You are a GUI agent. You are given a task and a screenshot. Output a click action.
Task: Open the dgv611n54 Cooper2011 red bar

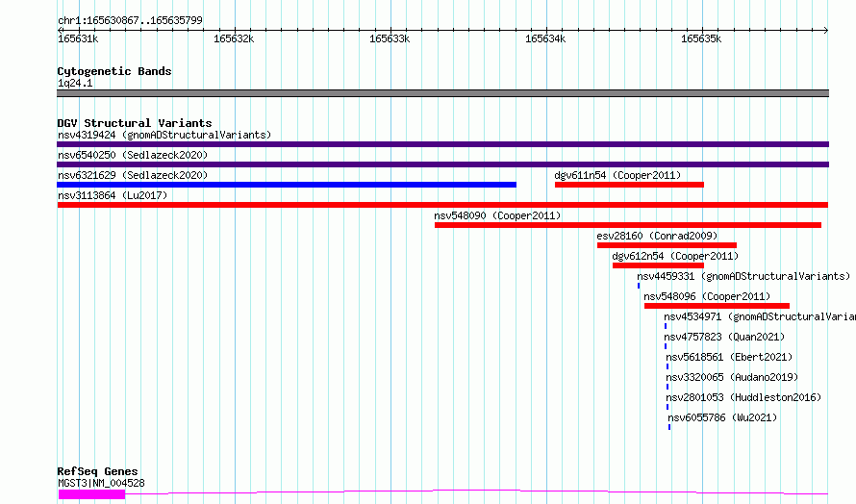pyautogui.click(x=629, y=185)
